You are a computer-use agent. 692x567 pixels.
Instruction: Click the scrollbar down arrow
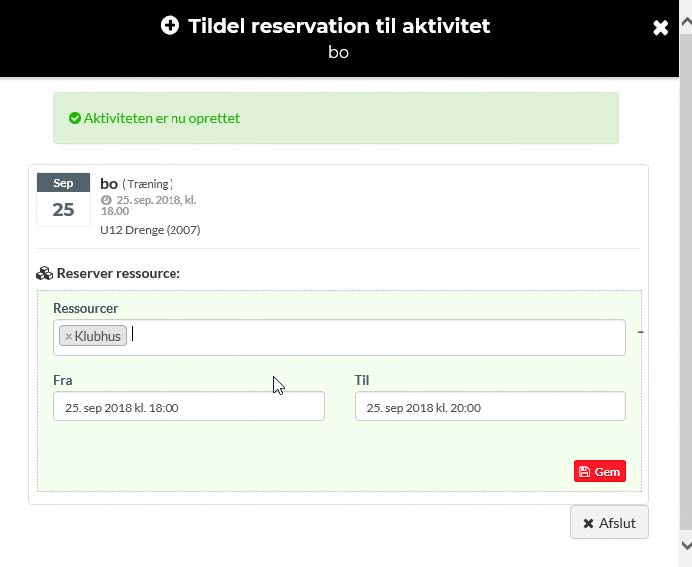click(x=686, y=545)
